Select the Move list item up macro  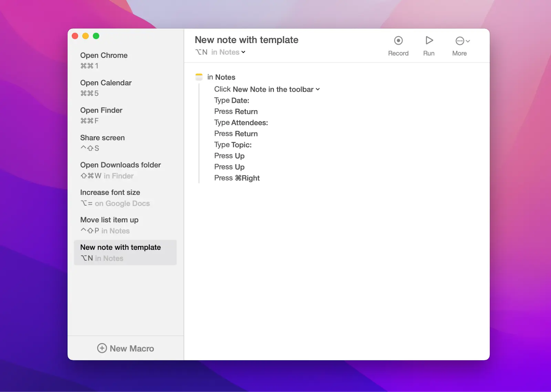tap(125, 225)
